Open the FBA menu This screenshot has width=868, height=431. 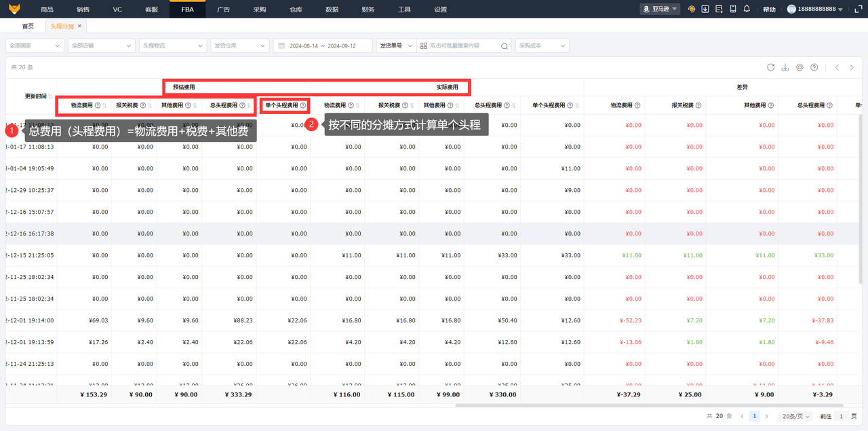coord(188,10)
